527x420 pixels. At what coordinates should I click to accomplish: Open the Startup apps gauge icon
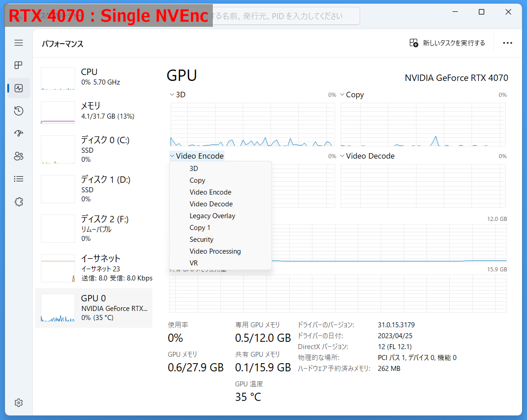[x=19, y=133]
